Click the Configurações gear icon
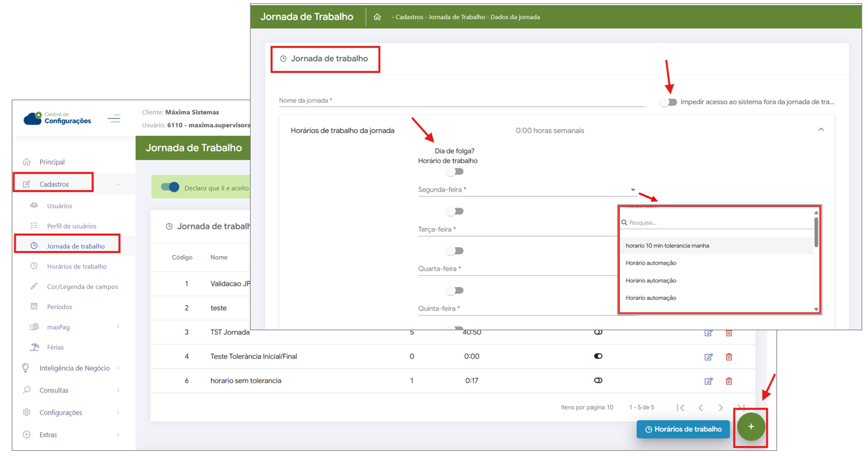The width and height of the screenshot is (868, 456). pos(27,413)
